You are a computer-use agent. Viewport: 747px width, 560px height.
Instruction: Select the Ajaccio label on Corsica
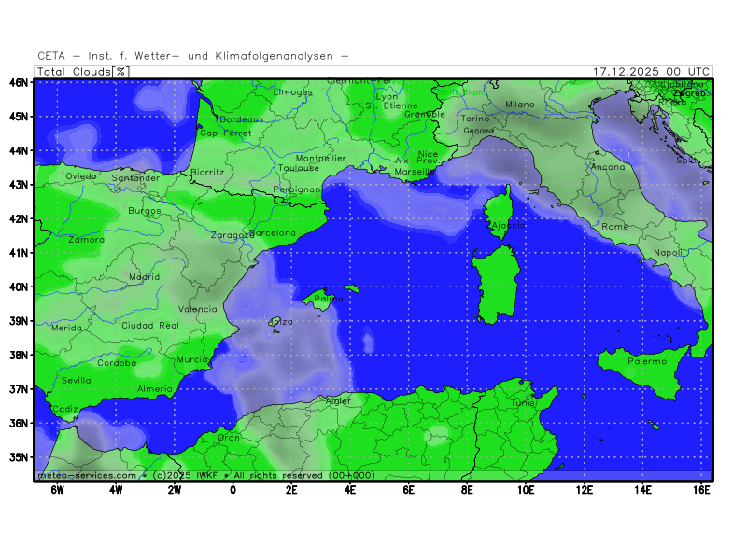click(508, 226)
